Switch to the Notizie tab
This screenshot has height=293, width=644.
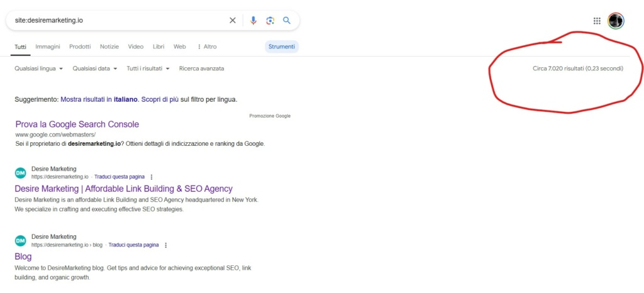coord(109,47)
